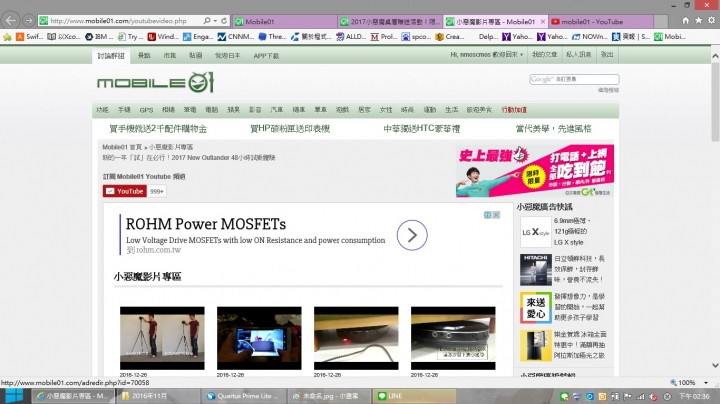Image resolution: width=720 pixels, height=404 pixels.
Task: Click the ROHM ad circular arrow button
Action: 412,235
